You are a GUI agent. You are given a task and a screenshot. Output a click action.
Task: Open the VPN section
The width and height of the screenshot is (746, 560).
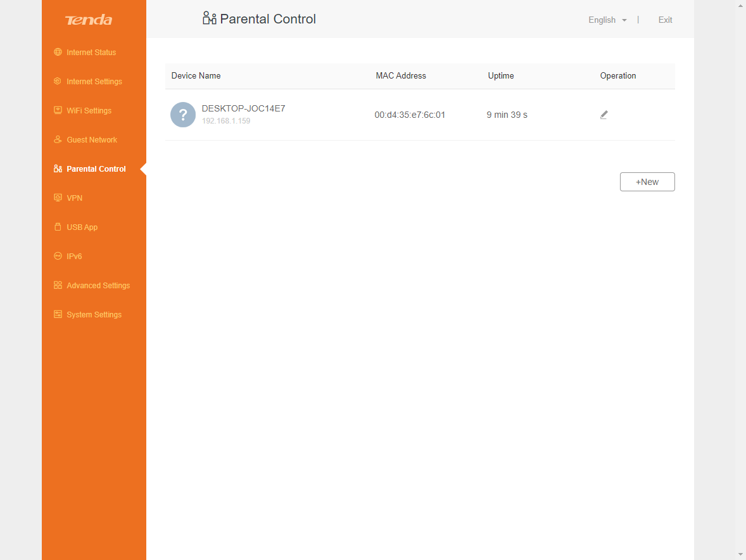coord(74,198)
